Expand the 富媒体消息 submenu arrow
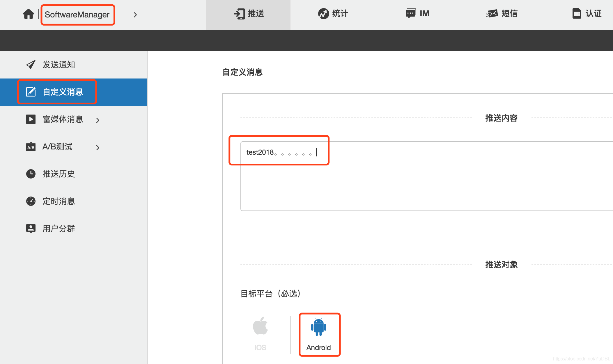 click(98, 120)
